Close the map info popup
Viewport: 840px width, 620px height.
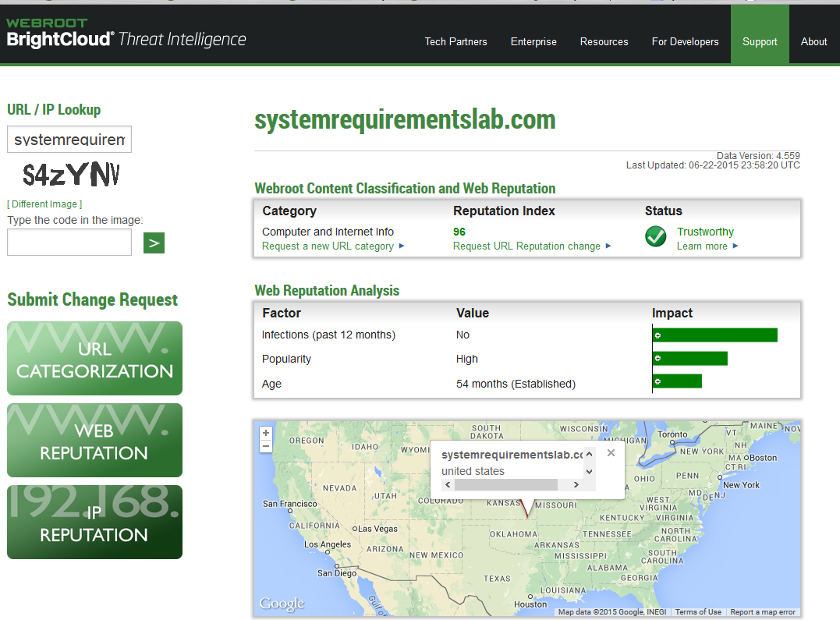pyautogui.click(x=611, y=453)
